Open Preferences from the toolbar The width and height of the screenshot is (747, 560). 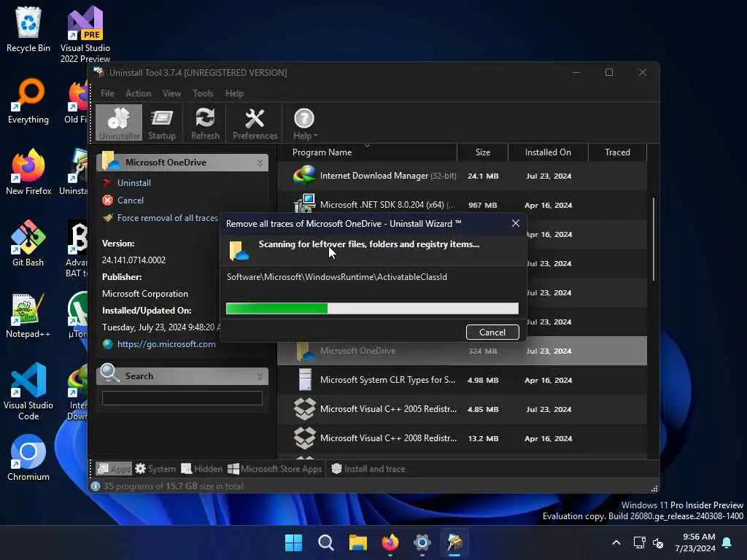tap(255, 124)
